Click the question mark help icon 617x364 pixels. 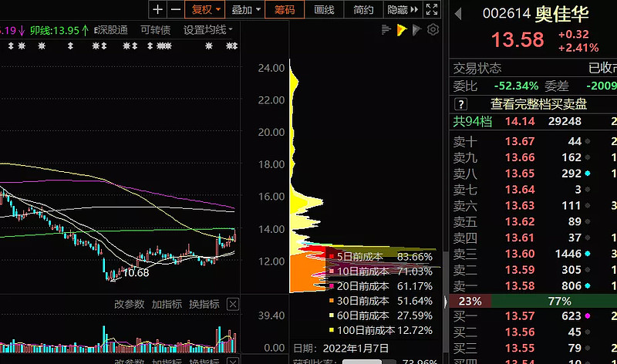[x=460, y=104]
